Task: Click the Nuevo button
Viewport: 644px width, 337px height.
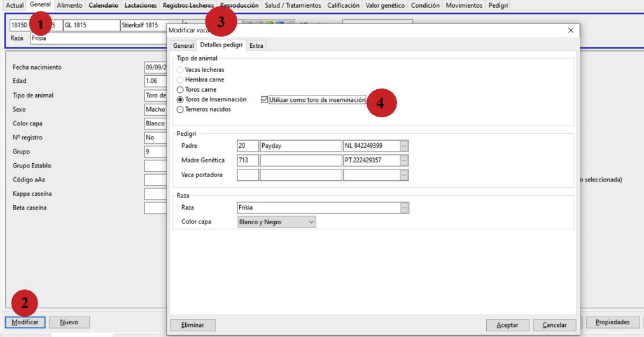Action: (x=69, y=322)
